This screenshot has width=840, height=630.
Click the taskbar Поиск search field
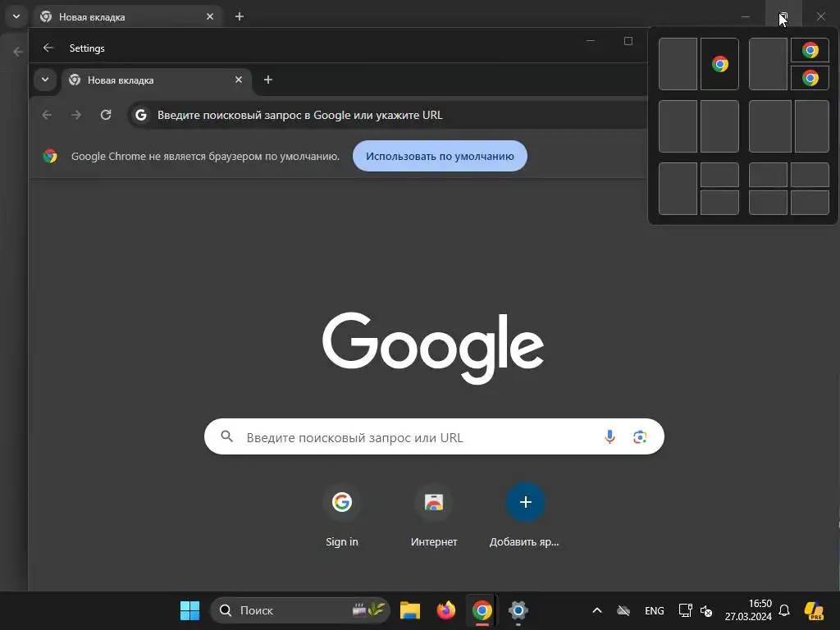[300, 610]
